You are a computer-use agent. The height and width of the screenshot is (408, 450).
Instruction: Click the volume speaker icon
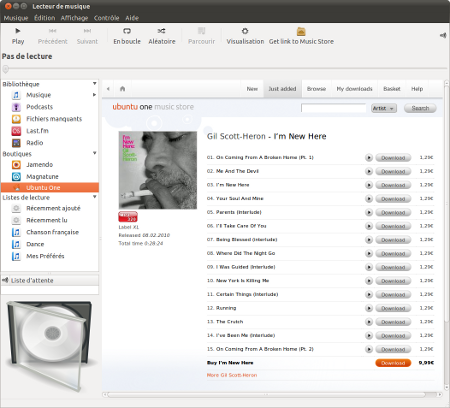pos(443,35)
